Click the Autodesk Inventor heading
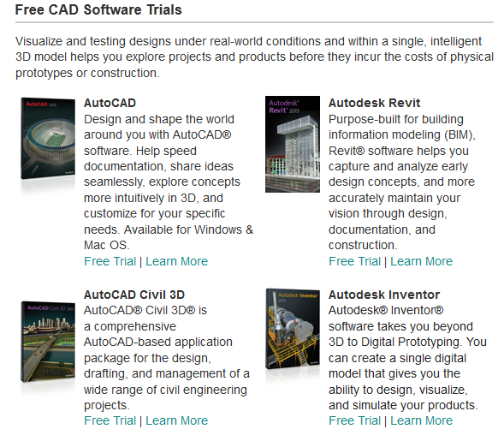Screen dimensions: 504x441 (384, 295)
